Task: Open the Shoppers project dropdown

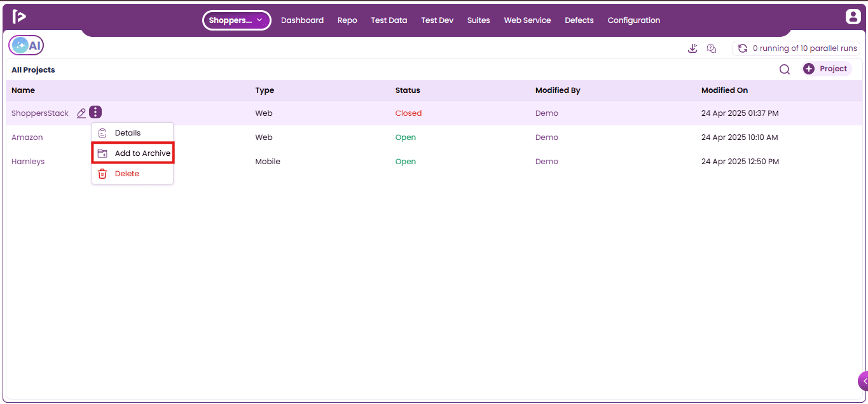Action: pyautogui.click(x=237, y=20)
